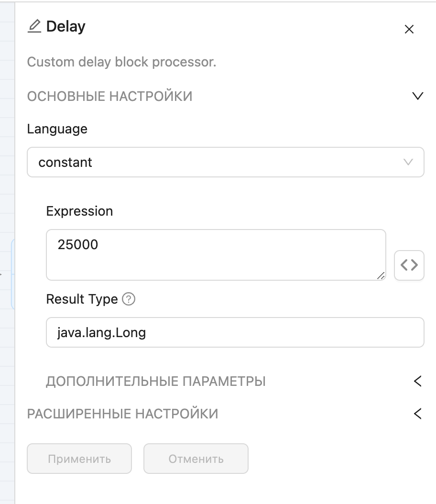This screenshot has width=436, height=504.
Task: Collapse ОСНОВНЫЕ НАСТРОЙКИ using its chevron arrow
Action: pyautogui.click(x=417, y=96)
